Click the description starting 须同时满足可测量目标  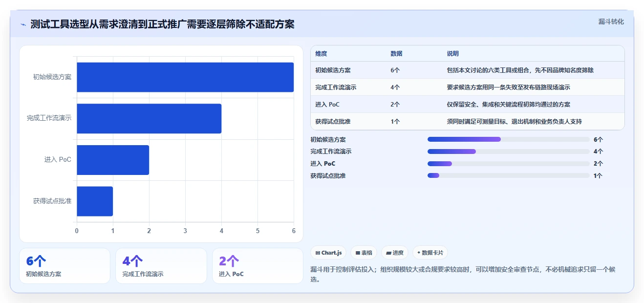point(515,122)
